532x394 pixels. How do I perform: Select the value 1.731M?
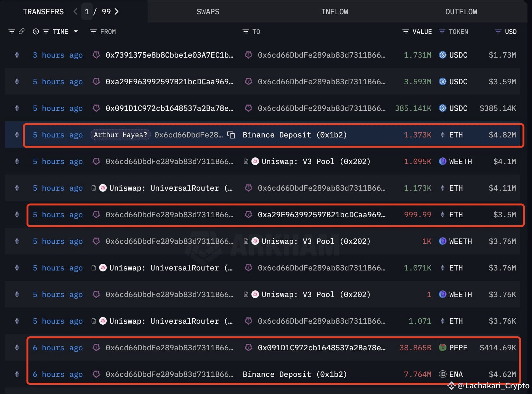(x=417, y=55)
